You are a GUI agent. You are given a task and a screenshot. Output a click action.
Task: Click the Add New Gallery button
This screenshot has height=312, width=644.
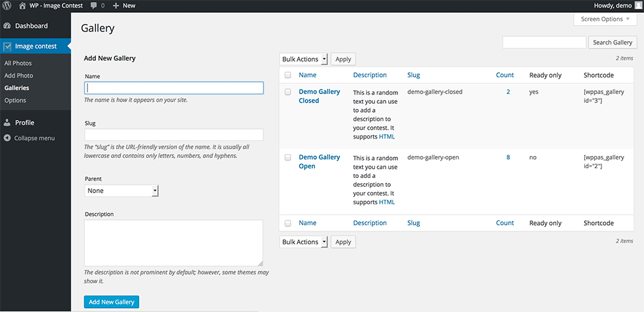click(x=111, y=302)
